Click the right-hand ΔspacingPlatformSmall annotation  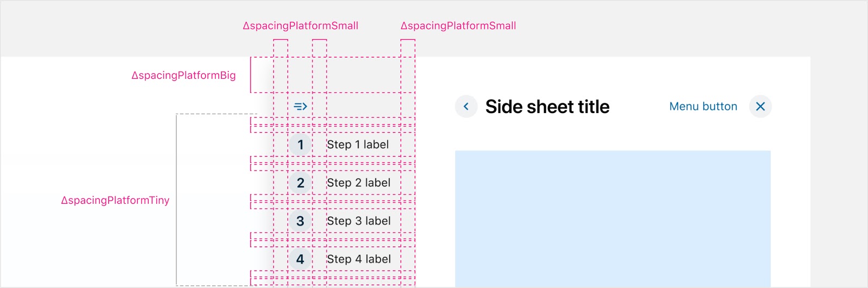(x=458, y=26)
